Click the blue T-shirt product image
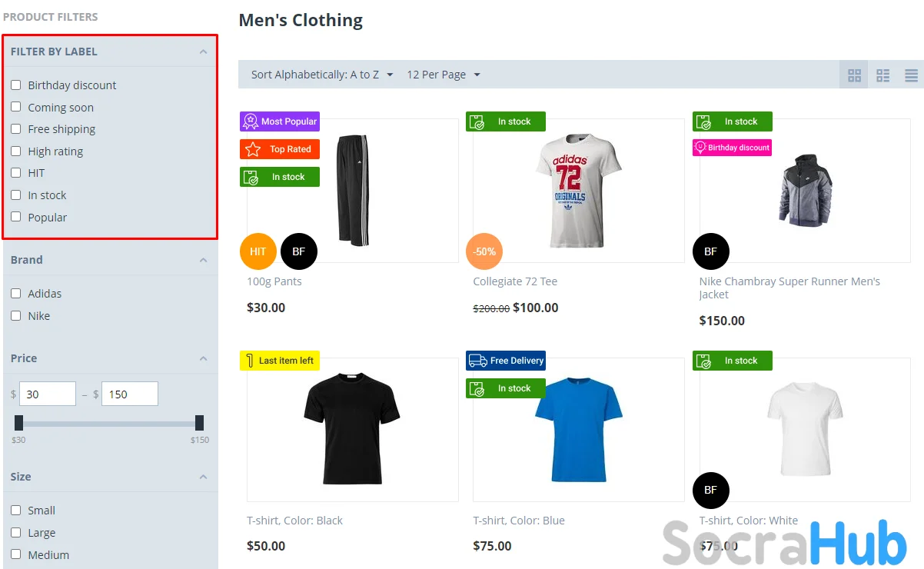This screenshot has width=924, height=569. [x=578, y=429]
